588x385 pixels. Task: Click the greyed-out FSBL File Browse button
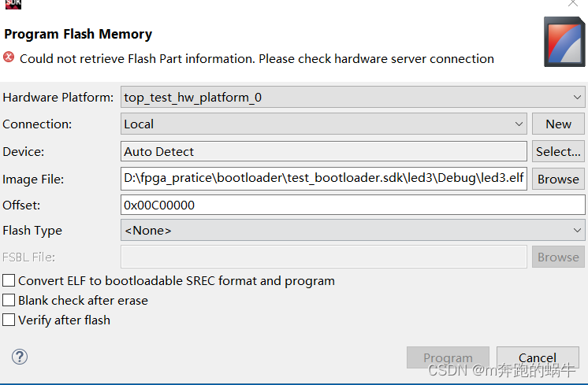pos(558,257)
